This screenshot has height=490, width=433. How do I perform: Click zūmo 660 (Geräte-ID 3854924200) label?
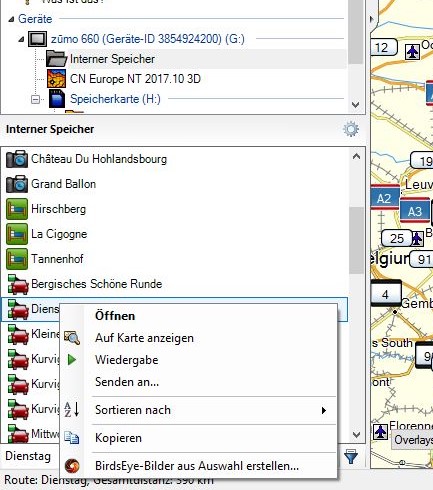(x=148, y=39)
